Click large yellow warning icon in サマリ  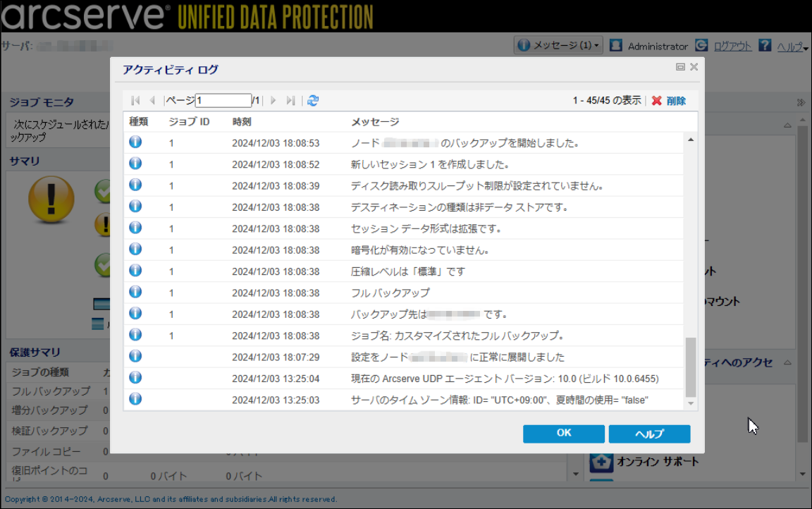point(51,200)
